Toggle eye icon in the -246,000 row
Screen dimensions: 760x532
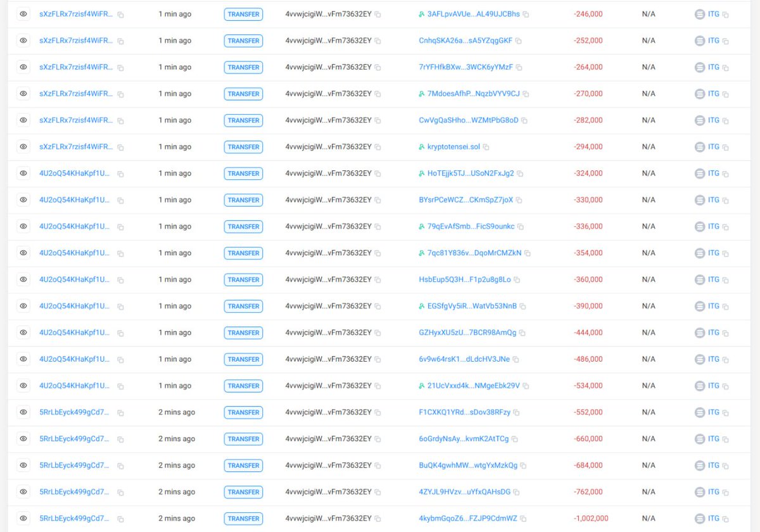point(23,14)
